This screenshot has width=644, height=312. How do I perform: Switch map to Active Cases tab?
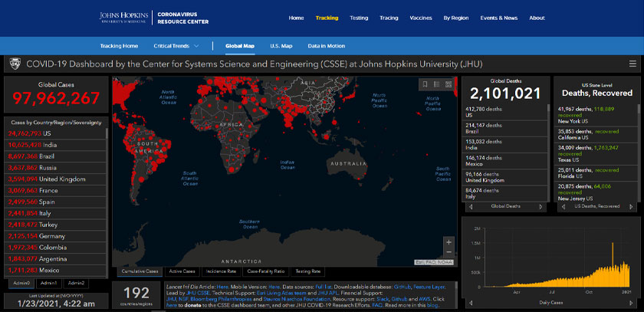[183, 271]
